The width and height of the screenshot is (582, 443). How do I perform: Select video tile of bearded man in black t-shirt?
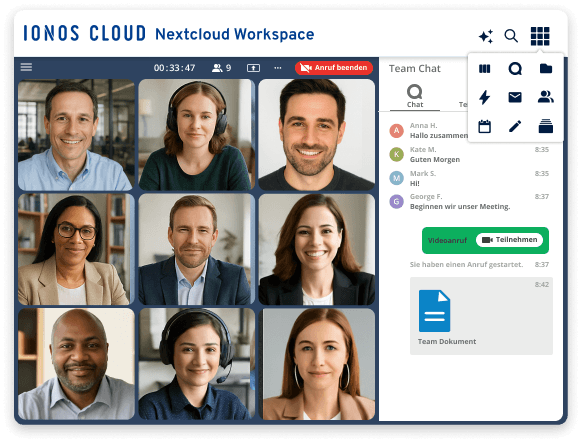pyautogui.click(x=317, y=135)
